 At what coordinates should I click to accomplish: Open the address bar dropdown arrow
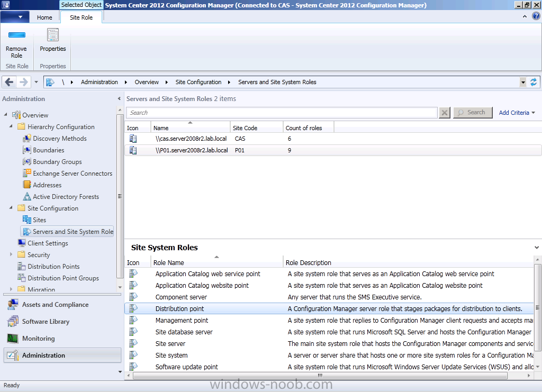(x=523, y=82)
